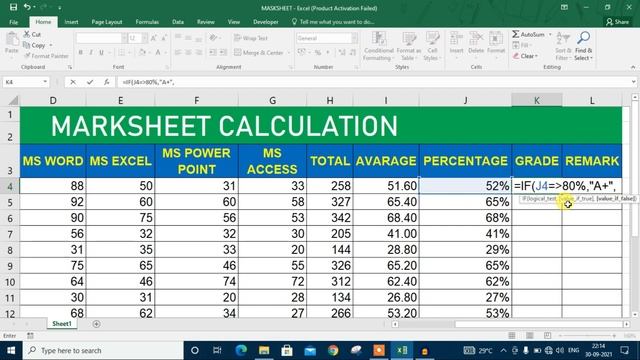This screenshot has width=640, height=360.
Task: Click the vertical scrollbar down arrow
Action: coord(635,314)
